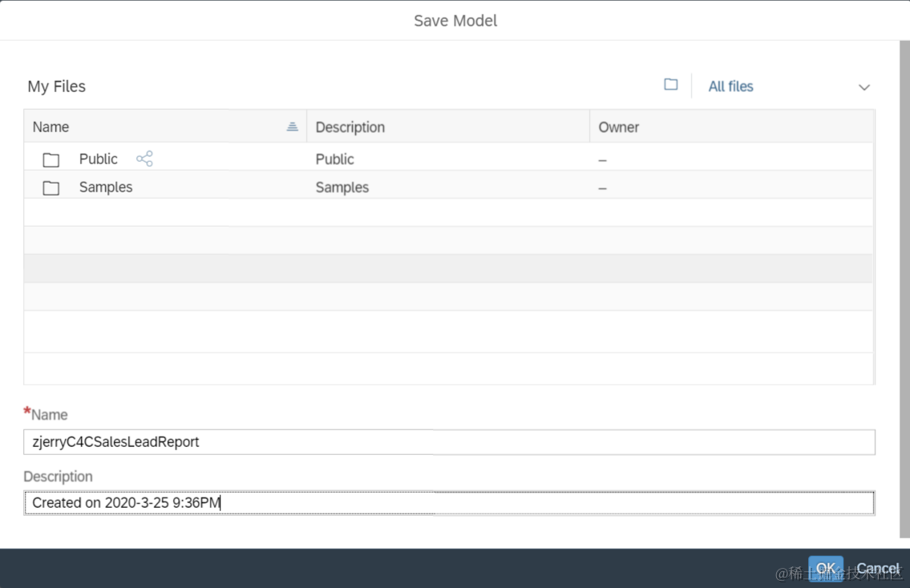Select the Public folder name

(98, 159)
